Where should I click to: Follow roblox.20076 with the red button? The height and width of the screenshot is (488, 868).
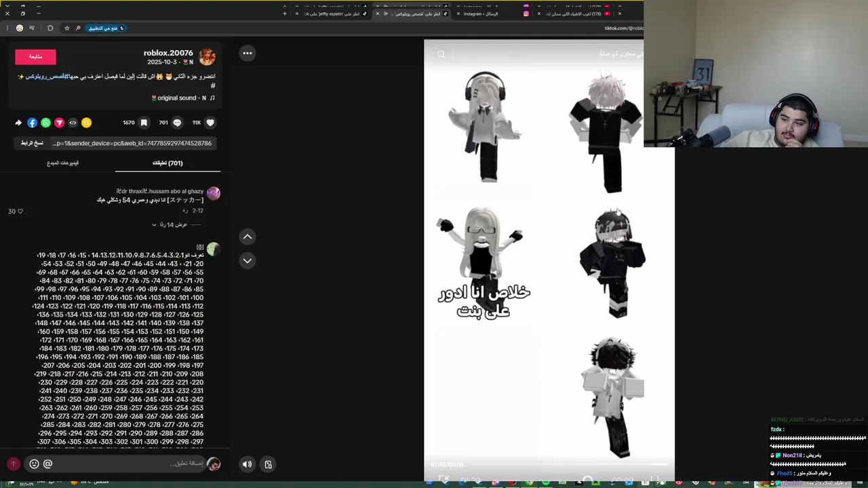click(x=35, y=57)
